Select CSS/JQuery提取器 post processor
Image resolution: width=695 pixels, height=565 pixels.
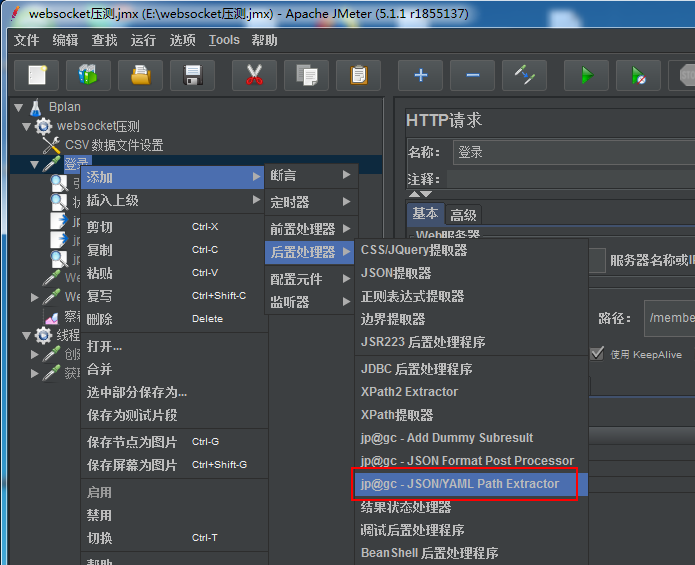[x=472, y=250]
